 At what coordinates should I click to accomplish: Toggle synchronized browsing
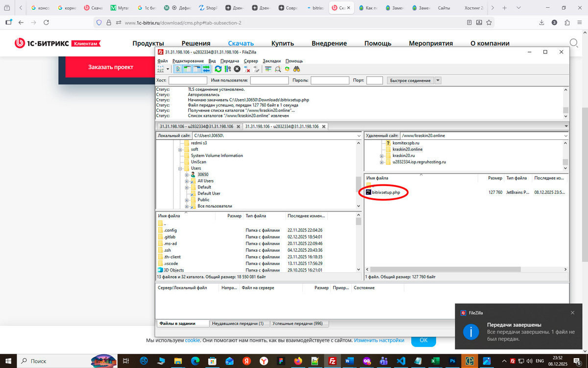pos(287,69)
